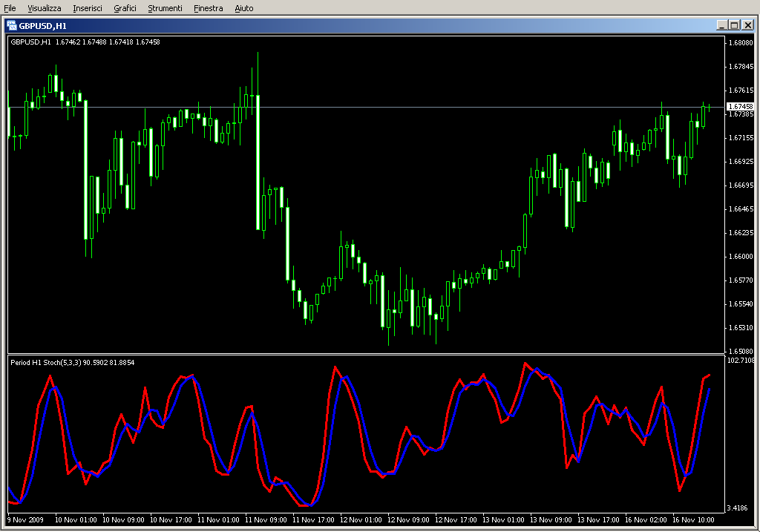Click the 12 Nov 01:00 time label
760x532 pixels.
pyautogui.click(x=361, y=520)
